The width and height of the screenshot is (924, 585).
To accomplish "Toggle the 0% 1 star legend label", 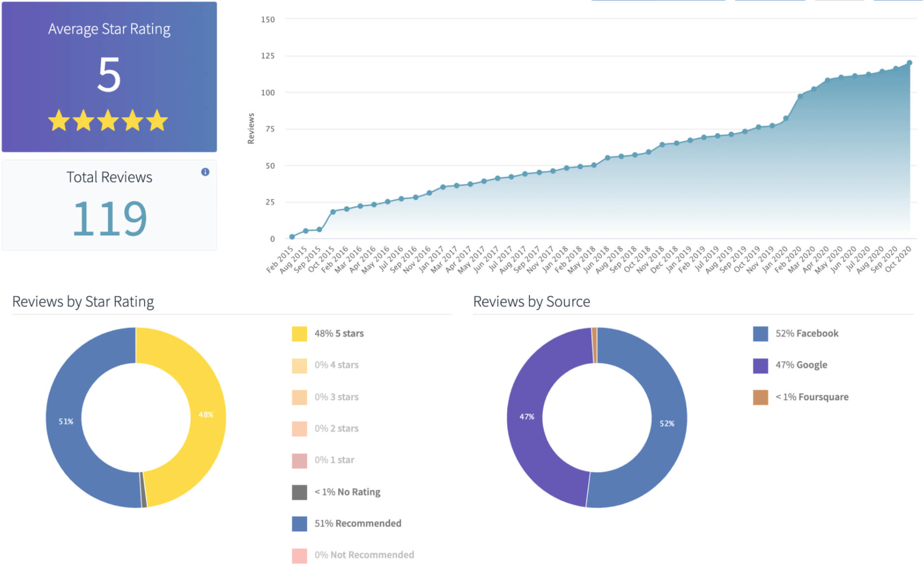I will [334, 460].
